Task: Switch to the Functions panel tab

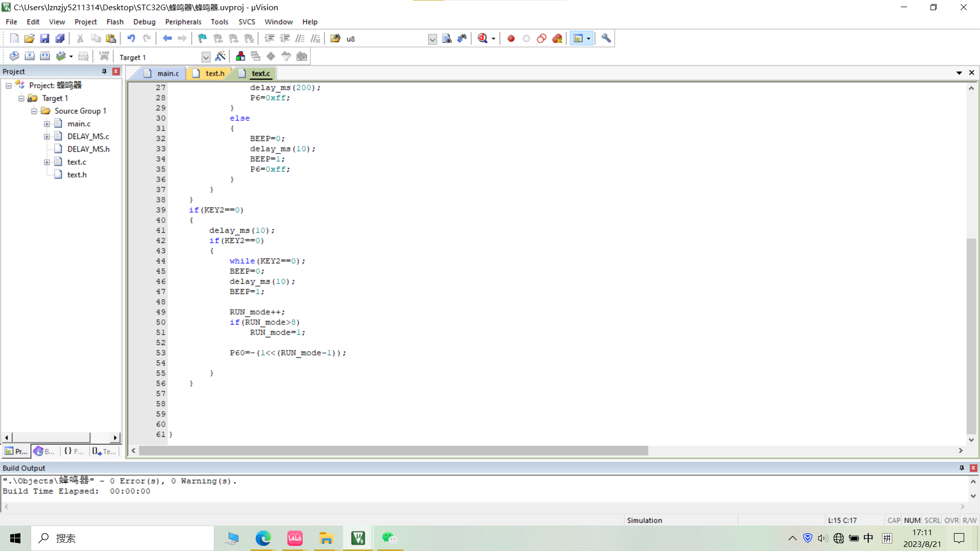Action: [74, 452]
